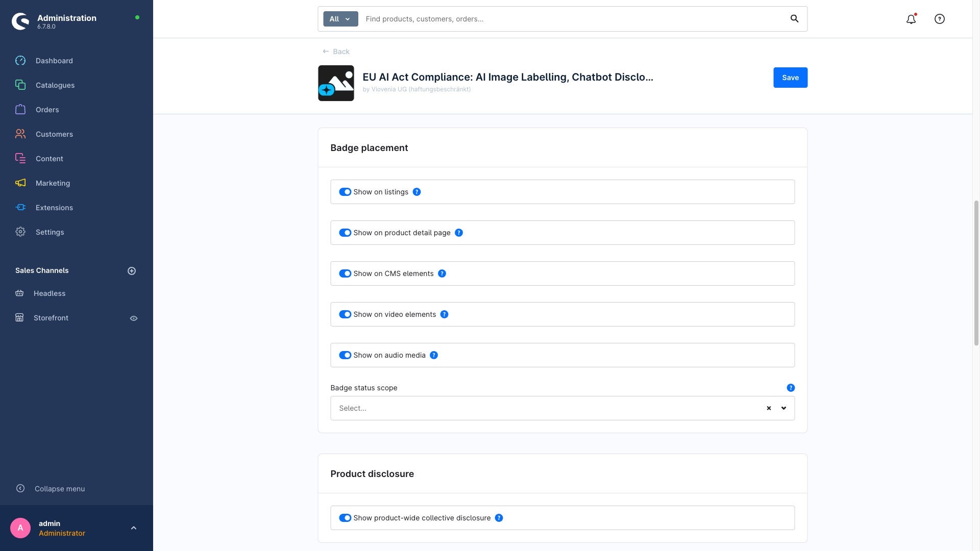This screenshot has height=551, width=980.
Task: Open the notifications bell
Action: [911, 19]
